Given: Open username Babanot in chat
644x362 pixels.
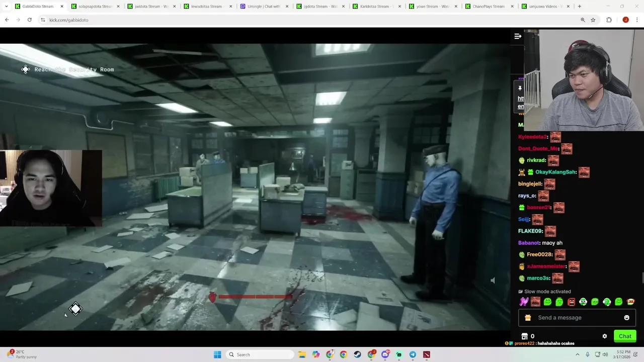Looking at the screenshot, I should click(x=528, y=243).
